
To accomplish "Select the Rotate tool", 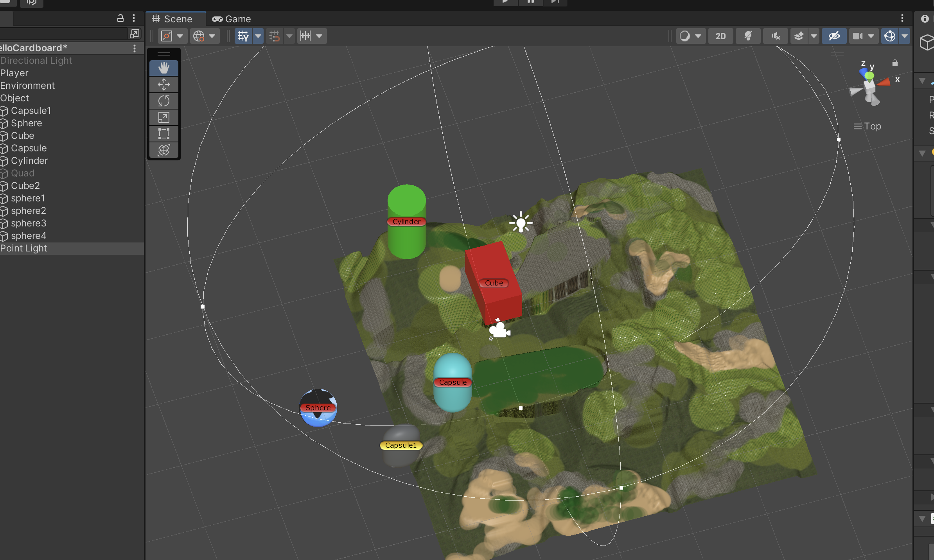I will [164, 101].
